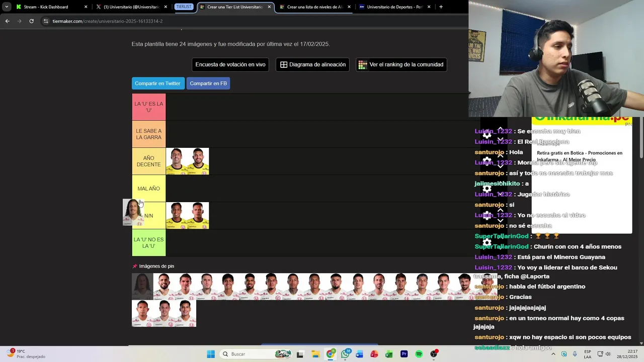The width and height of the screenshot is (644, 362).
Task: Select first player in N/N row
Action: (177, 215)
